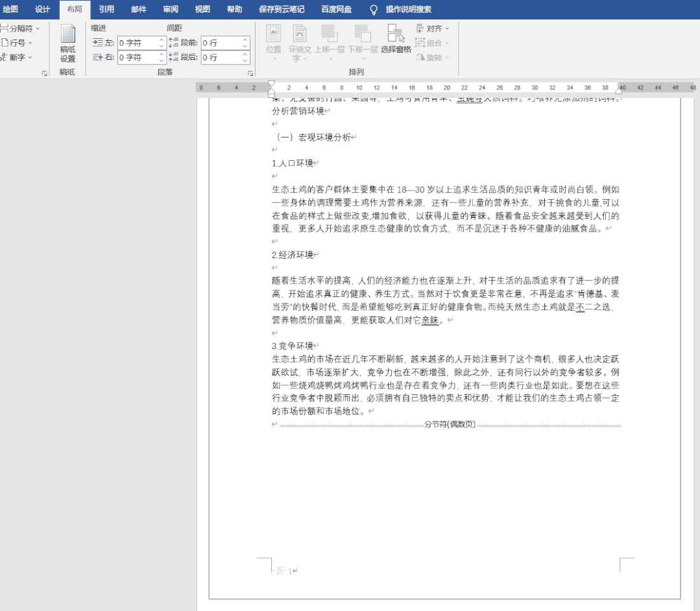Click the dropdown arrow under 下移一层
This screenshot has width=700, height=611.
coord(363,59)
